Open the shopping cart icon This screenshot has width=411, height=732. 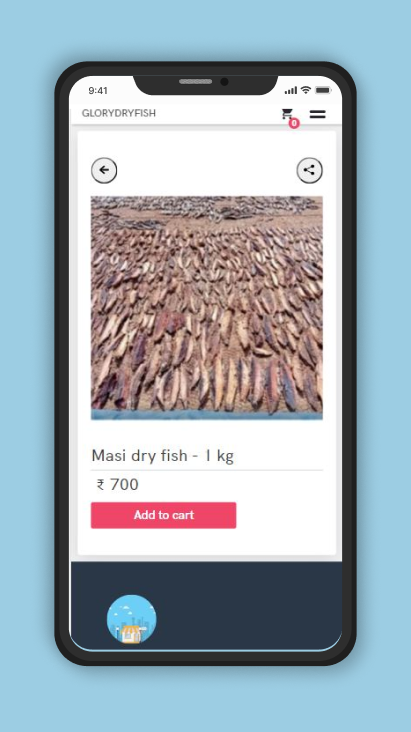pos(286,113)
